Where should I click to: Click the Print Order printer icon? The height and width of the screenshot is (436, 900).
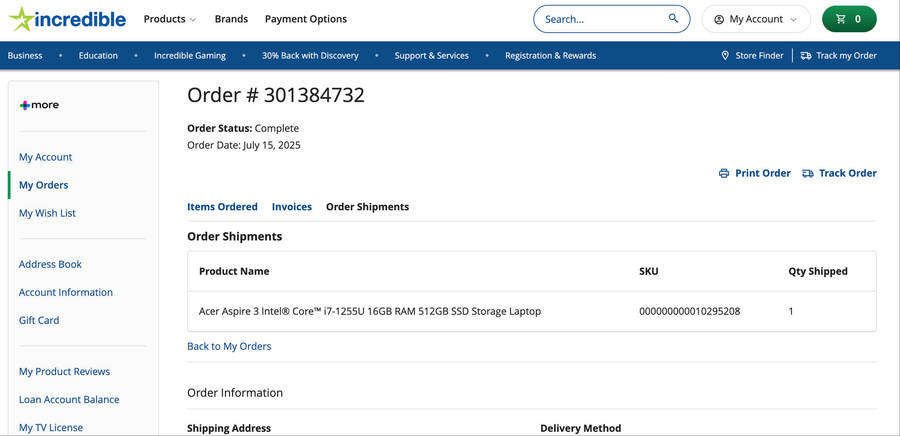click(724, 173)
